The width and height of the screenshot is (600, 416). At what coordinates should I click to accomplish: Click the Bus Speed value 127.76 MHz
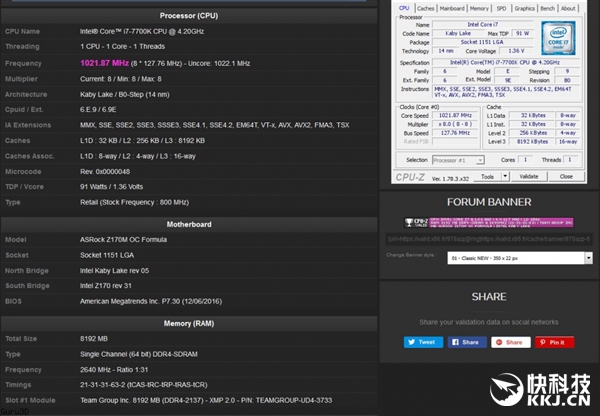[x=455, y=133]
